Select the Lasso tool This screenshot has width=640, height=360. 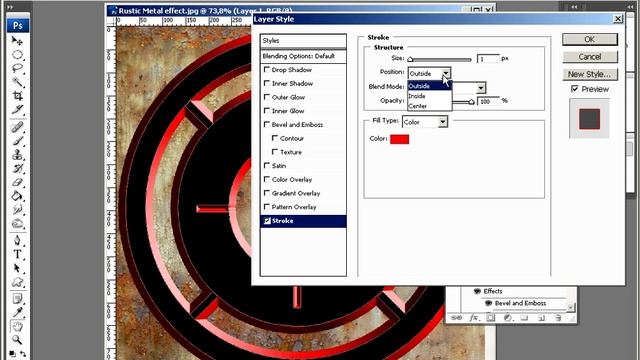[x=17, y=68]
